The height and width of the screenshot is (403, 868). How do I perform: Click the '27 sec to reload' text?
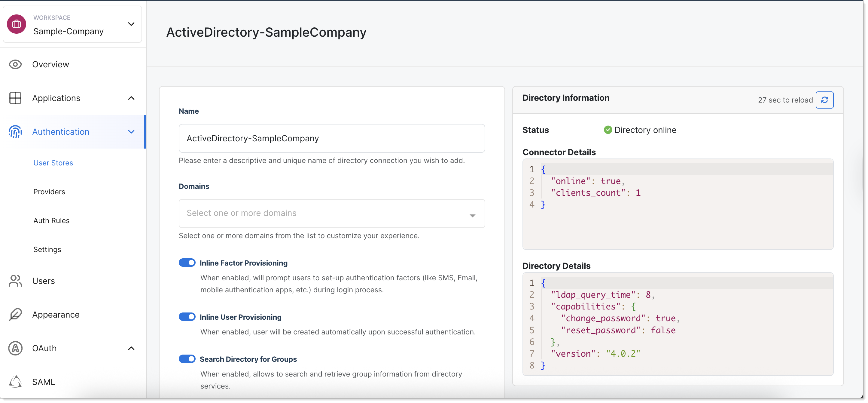point(785,100)
